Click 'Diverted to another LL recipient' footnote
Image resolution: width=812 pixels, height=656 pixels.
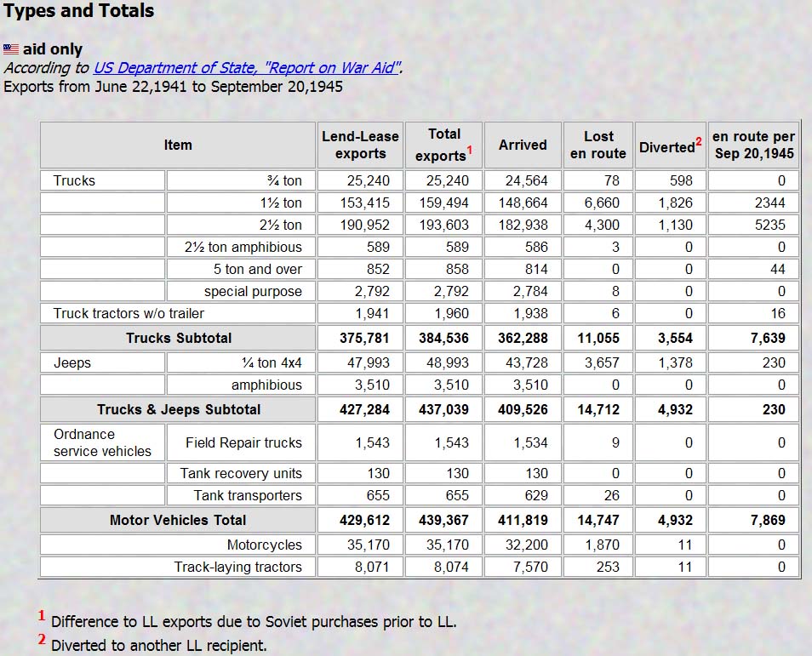(158, 646)
